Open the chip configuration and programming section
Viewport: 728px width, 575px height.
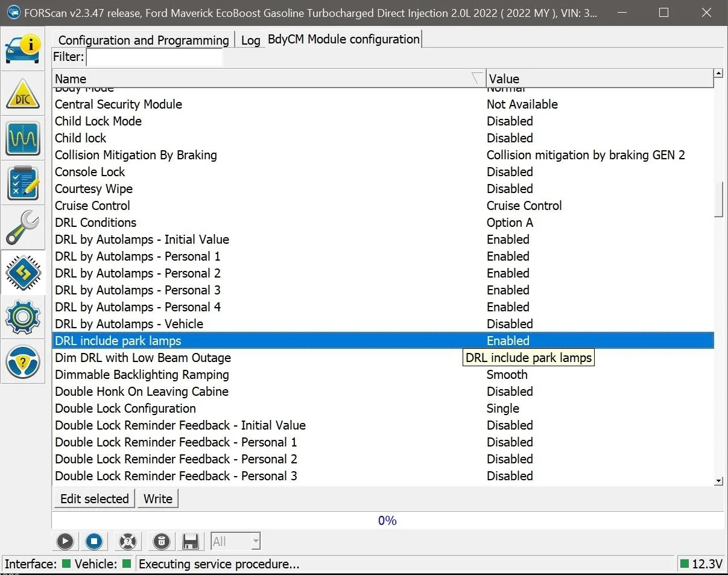pyautogui.click(x=23, y=272)
